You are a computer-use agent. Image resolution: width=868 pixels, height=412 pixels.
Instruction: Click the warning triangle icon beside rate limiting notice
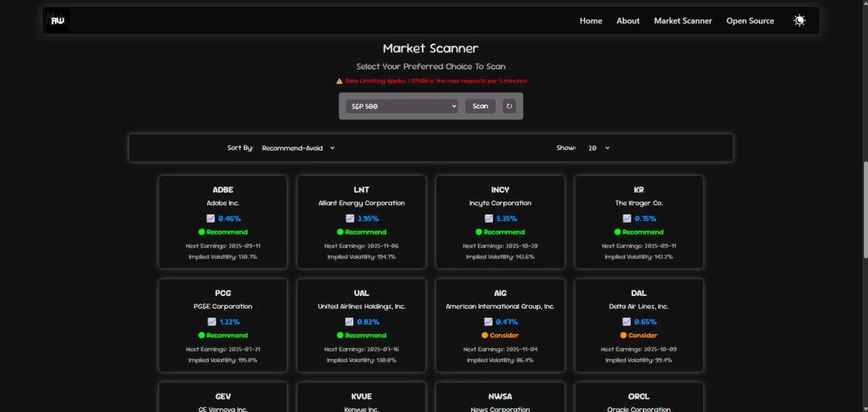339,81
